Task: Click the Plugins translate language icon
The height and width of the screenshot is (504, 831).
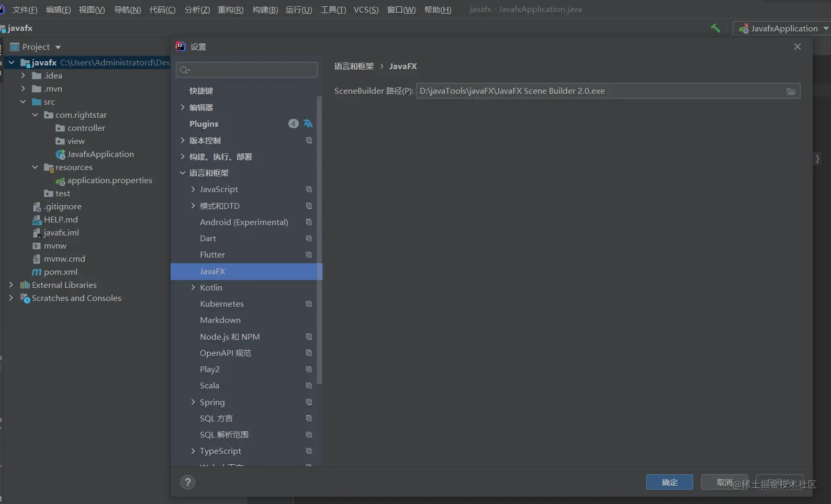Action: tap(308, 124)
